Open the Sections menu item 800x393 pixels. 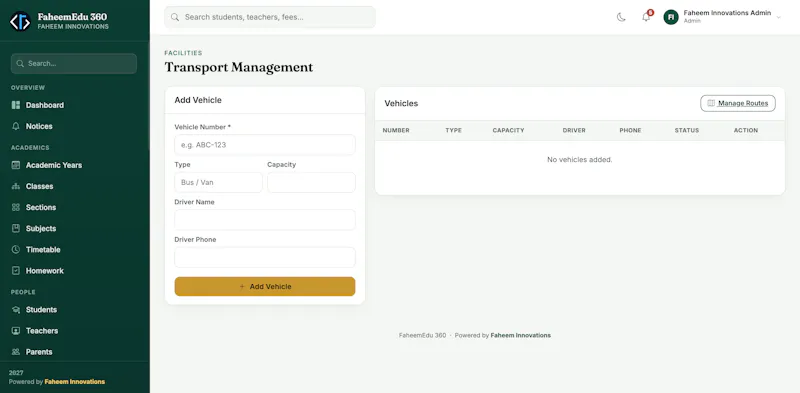click(74, 207)
